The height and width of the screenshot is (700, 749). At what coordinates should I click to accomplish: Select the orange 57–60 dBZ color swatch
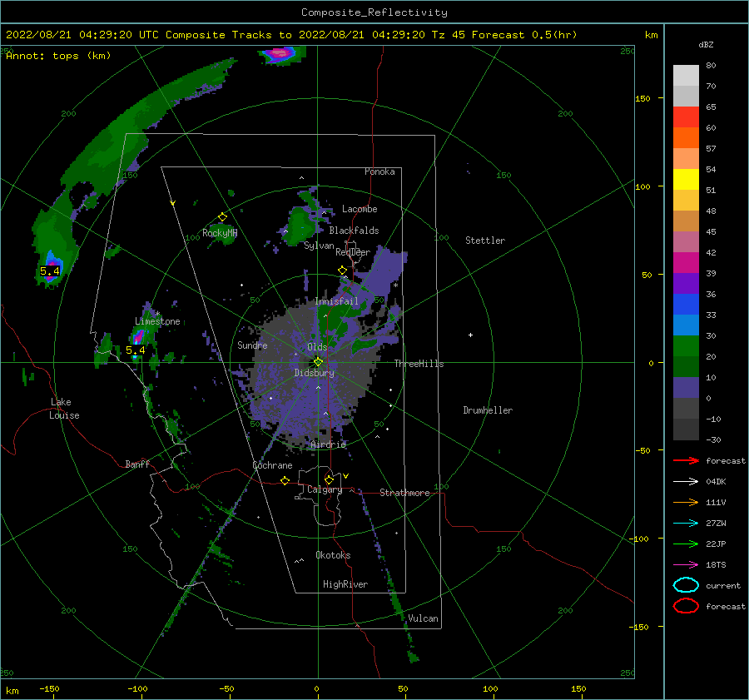(686, 137)
